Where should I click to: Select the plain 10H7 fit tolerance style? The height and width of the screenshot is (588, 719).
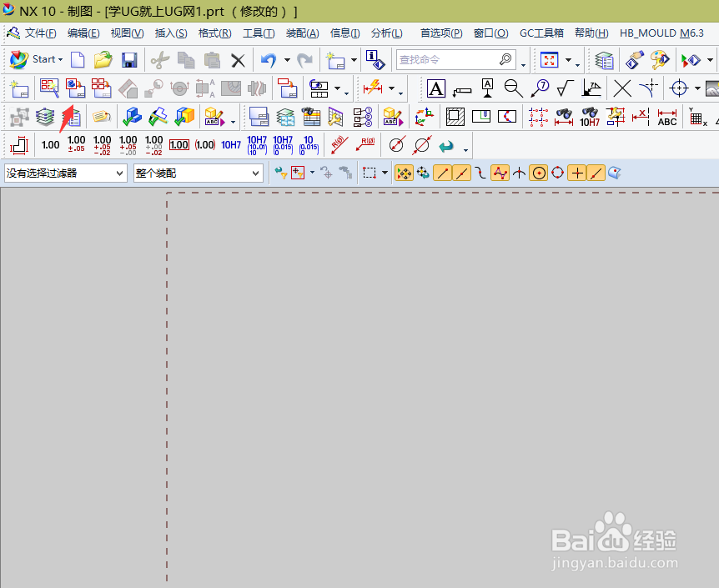231,145
